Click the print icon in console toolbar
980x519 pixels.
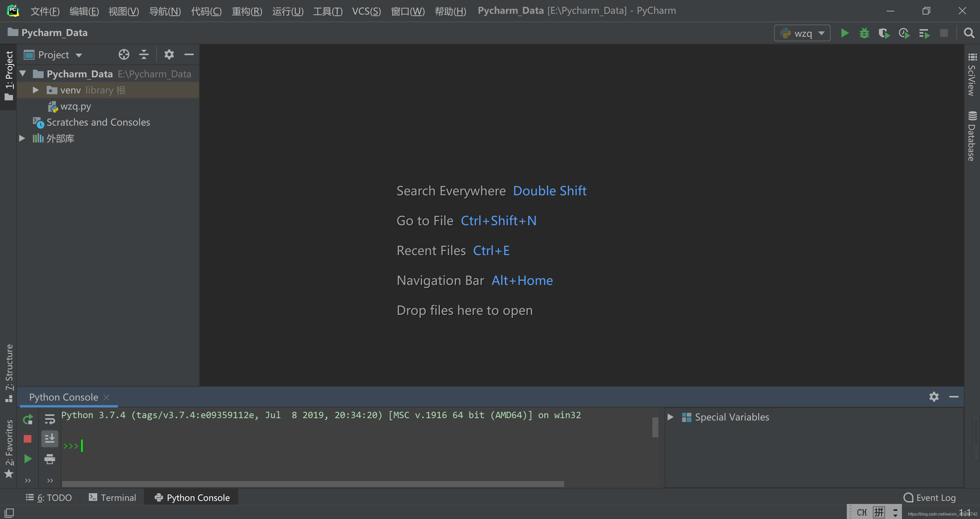click(x=50, y=459)
